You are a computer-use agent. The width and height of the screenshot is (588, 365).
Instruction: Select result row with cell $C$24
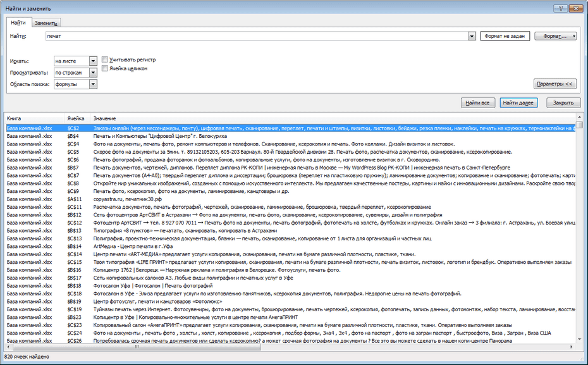290,333
